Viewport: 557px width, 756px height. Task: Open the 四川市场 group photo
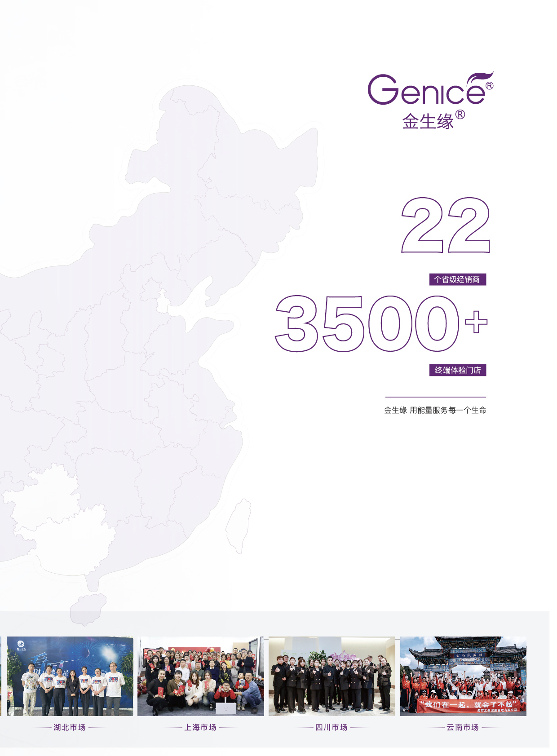click(x=332, y=676)
